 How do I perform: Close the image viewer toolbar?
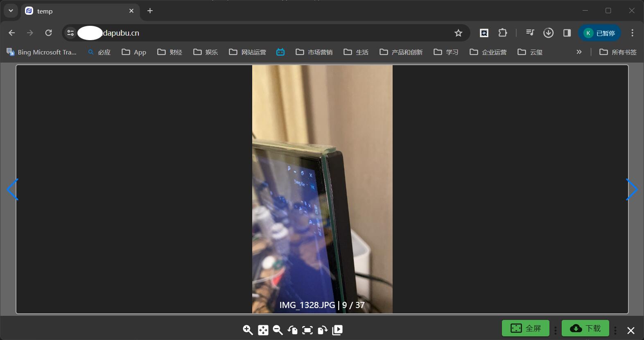click(x=631, y=330)
